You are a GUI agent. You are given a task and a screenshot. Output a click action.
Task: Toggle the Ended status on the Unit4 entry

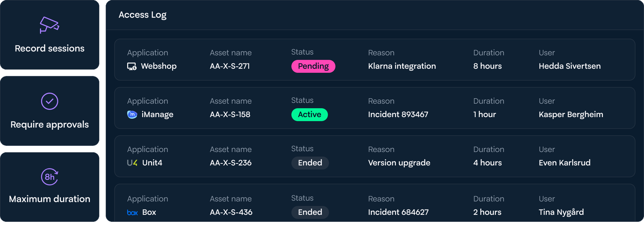pos(310,163)
